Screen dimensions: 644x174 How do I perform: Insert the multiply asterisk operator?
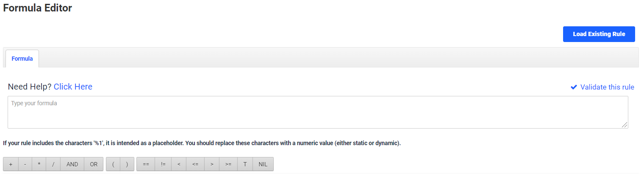(x=39, y=164)
